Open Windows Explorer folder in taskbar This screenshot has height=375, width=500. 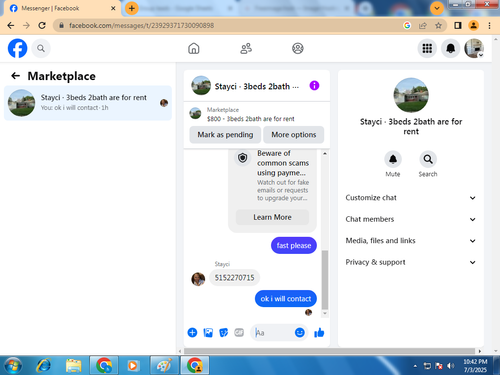pyautogui.click(x=74, y=366)
